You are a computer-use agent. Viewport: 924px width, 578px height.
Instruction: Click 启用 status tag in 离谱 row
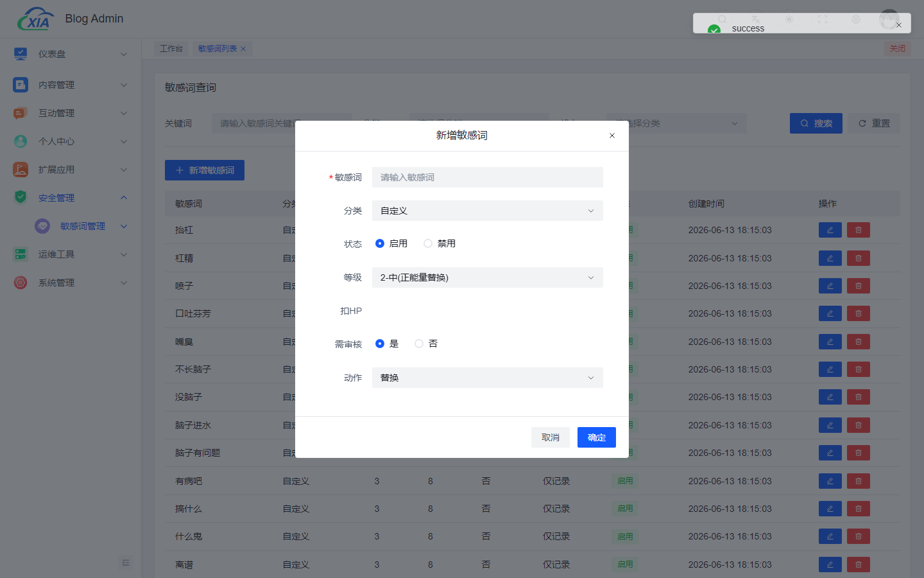[626, 565]
